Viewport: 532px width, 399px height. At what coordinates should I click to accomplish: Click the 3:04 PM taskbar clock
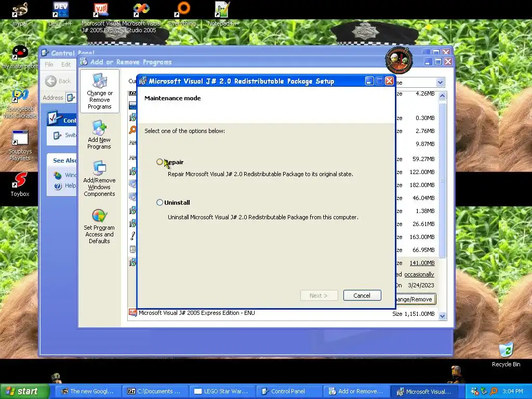(513, 391)
